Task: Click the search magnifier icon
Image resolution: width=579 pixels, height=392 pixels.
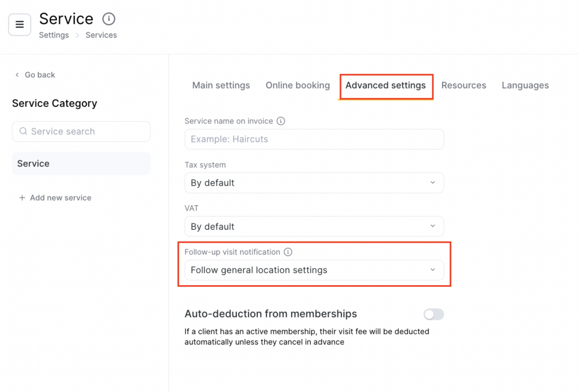Action: point(23,131)
